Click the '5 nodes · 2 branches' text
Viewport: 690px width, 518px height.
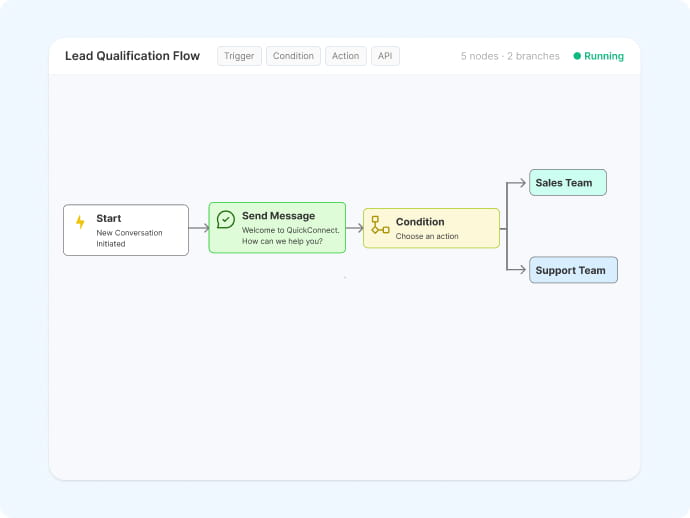(x=510, y=56)
